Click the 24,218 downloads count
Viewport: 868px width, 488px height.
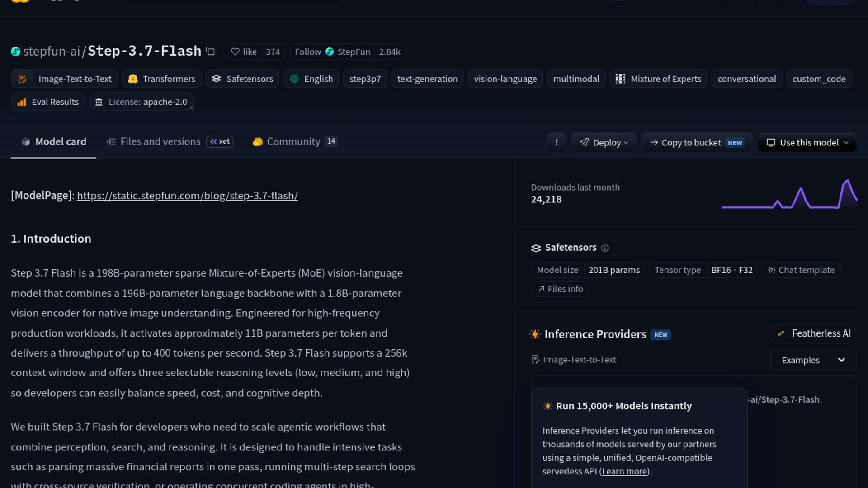pyautogui.click(x=546, y=199)
